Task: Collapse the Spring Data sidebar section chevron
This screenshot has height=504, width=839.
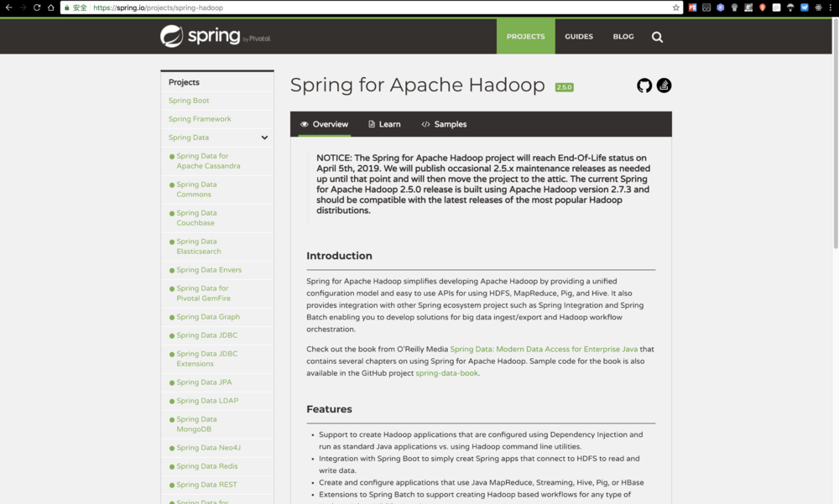Action: coord(264,138)
